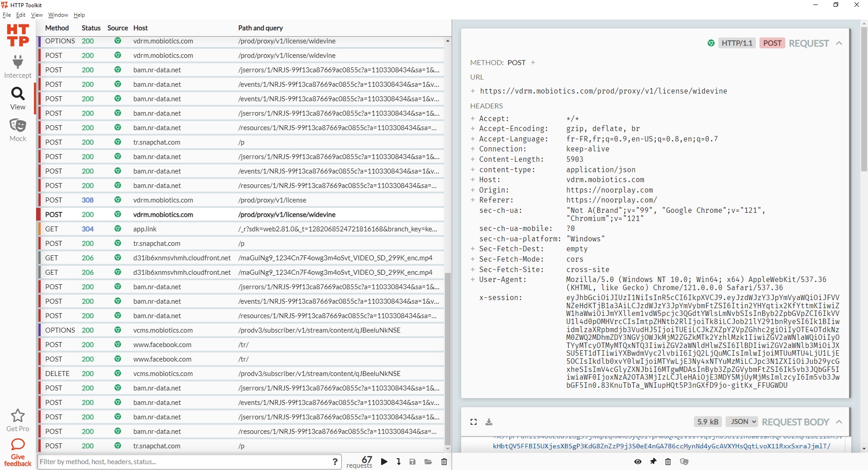This screenshot has width=868, height=470.
Task: Select the OPTIONS vdrm.mobiotics.com request row
Action: [241, 41]
